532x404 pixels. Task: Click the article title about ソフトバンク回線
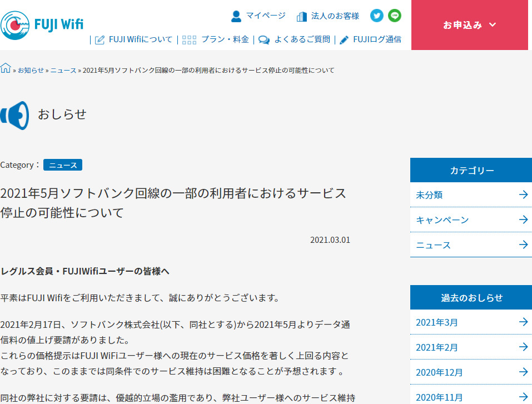pyautogui.click(x=173, y=203)
